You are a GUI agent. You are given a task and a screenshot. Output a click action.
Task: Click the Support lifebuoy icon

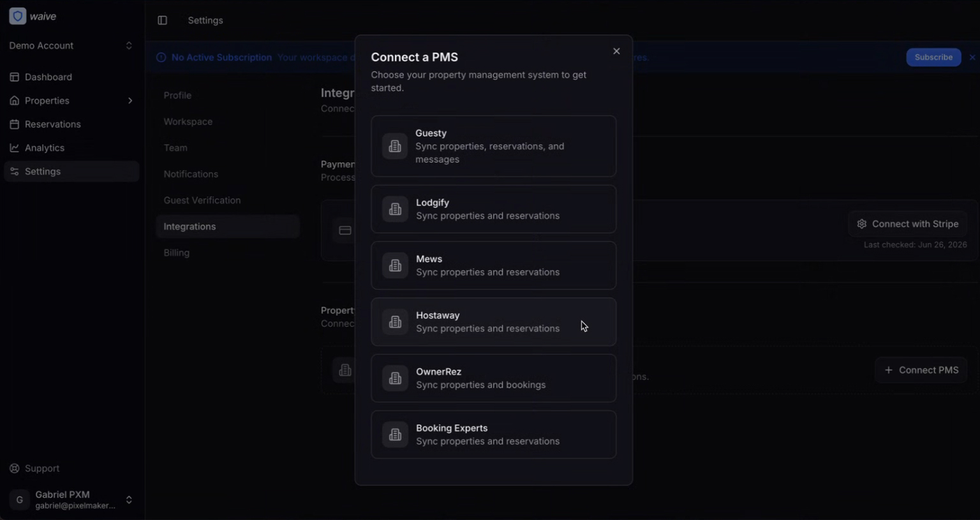[14, 468]
